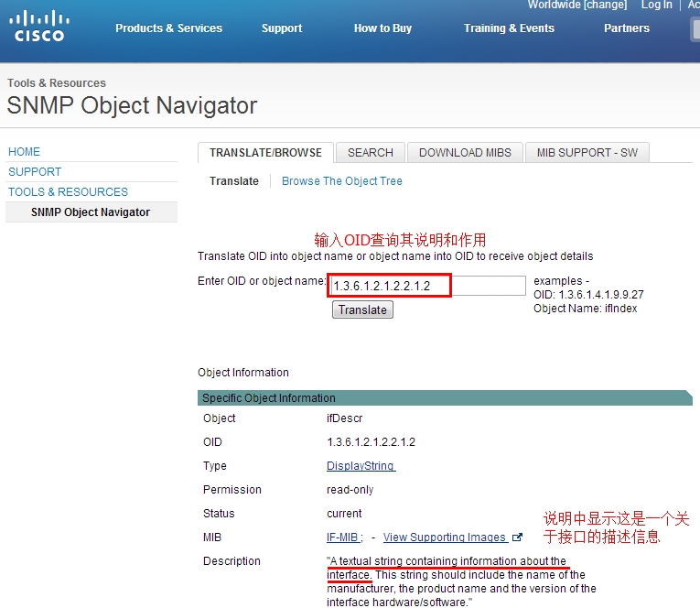Open the DisplayString type link
Screen dimensions: 700x608
point(361,466)
